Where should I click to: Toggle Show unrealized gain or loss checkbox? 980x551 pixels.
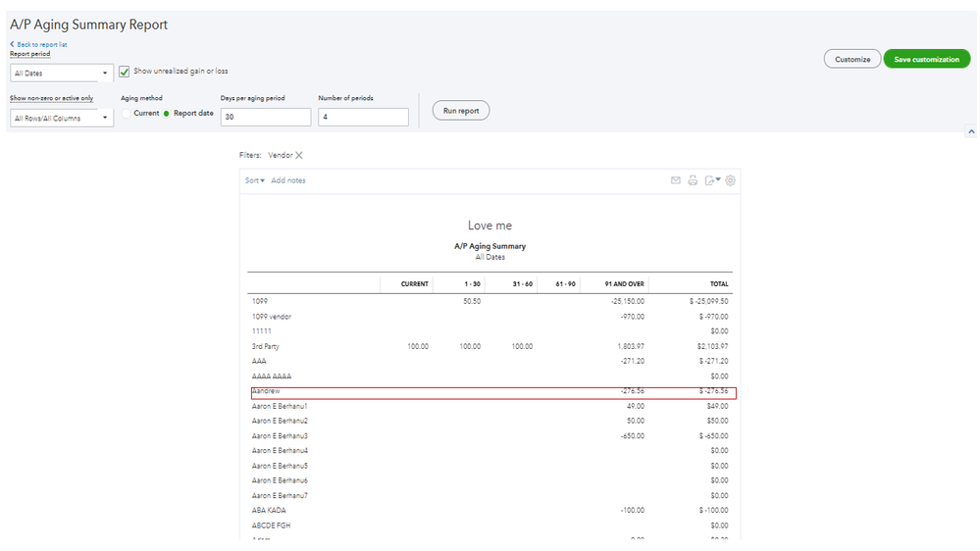125,72
